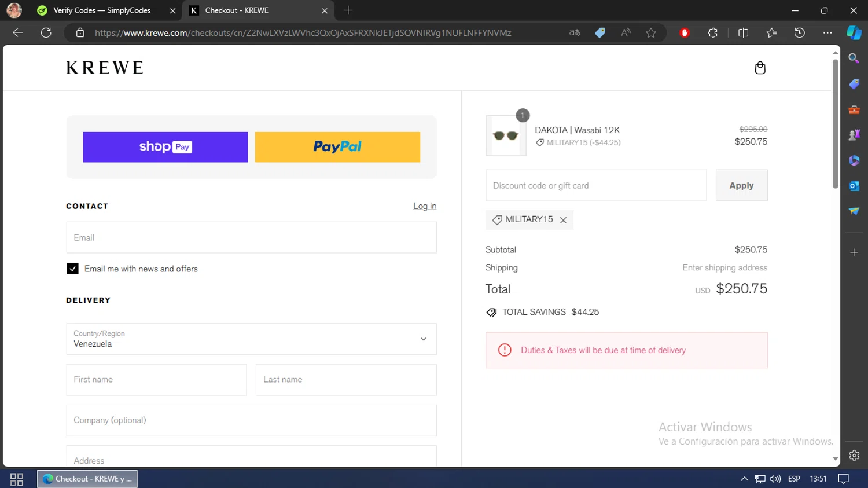
Task: Click the TOTAL SAVINGS $44.25 line
Action: 543,312
